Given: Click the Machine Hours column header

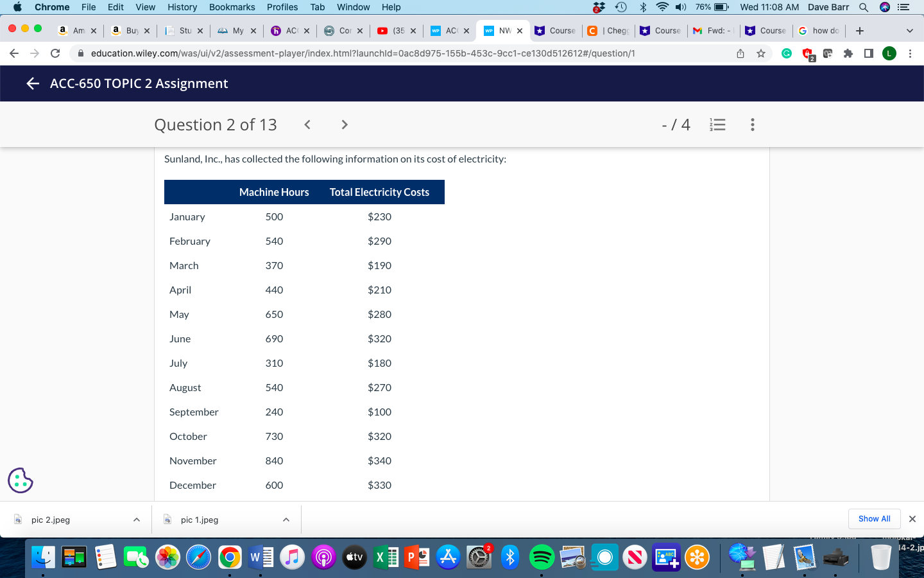Looking at the screenshot, I should pos(274,192).
